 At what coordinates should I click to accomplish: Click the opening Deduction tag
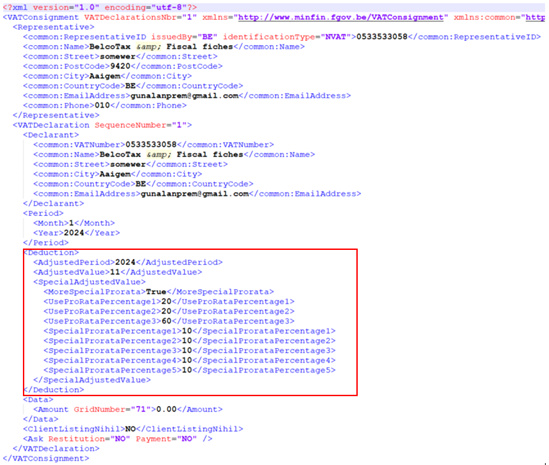coord(51,252)
